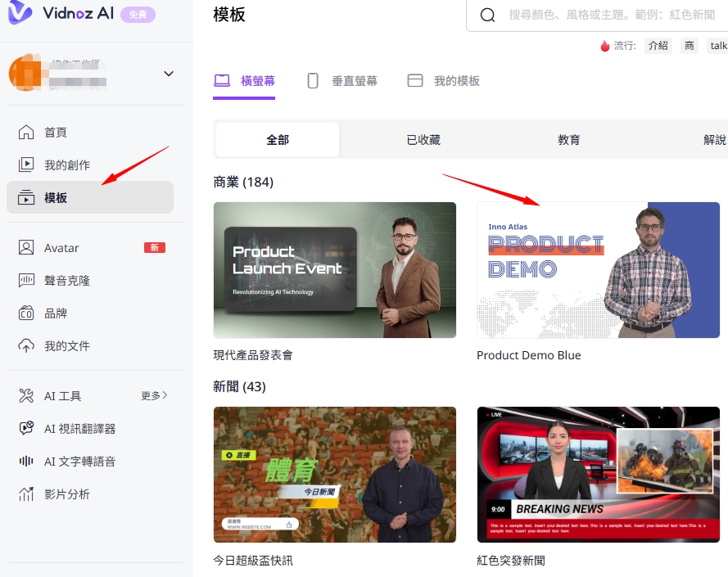Select the 模板 templates icon in sidebar
Viewport: 728px width, 577px height.
[26, 197]
